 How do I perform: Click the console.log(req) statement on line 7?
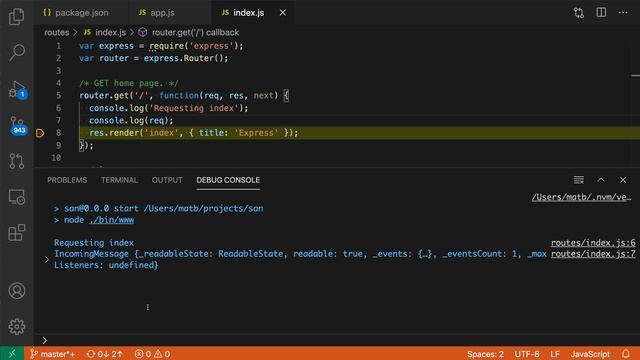[131, 120]
